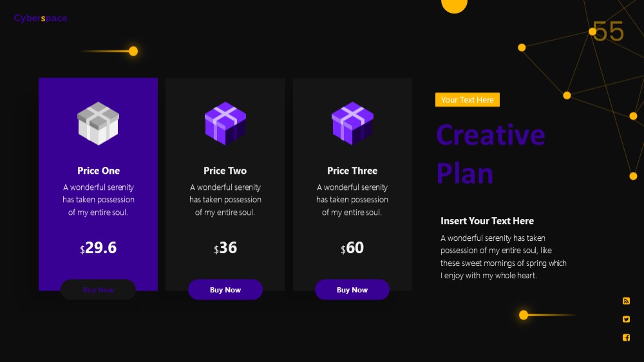Click the yellow Your Text Here label
The height and width of the screenshot is (362, 644).
[x=468, y=100]
